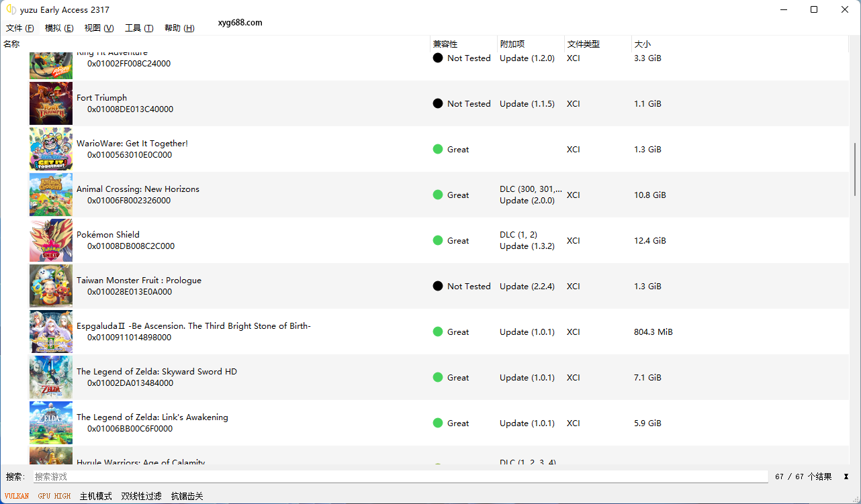
Task: Click Animal Crossing's green compatibility dot
Action: (x=438, y=195)
